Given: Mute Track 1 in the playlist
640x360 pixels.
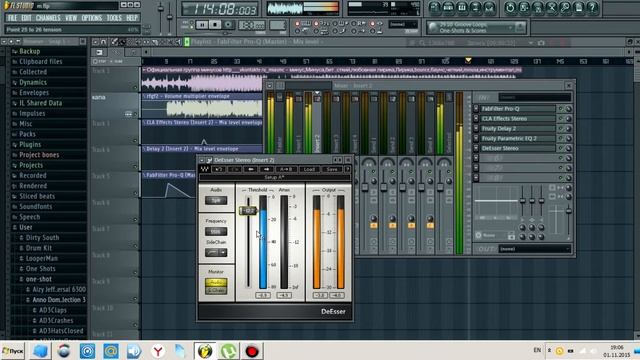Looking at the screenshot, I should [135, 87].
